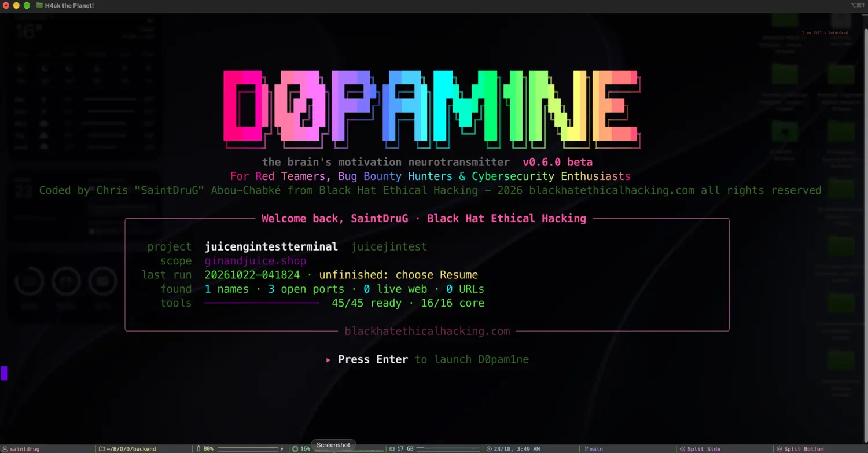Click the "0 URLs" count
Image resolution: width=868 pixels, height=453 pixels.
465,289
